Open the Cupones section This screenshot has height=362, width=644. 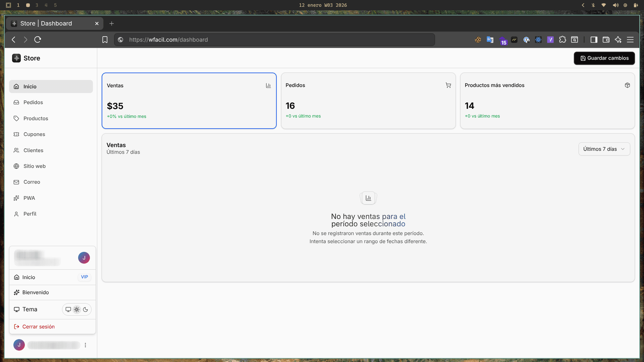[34, 134]
